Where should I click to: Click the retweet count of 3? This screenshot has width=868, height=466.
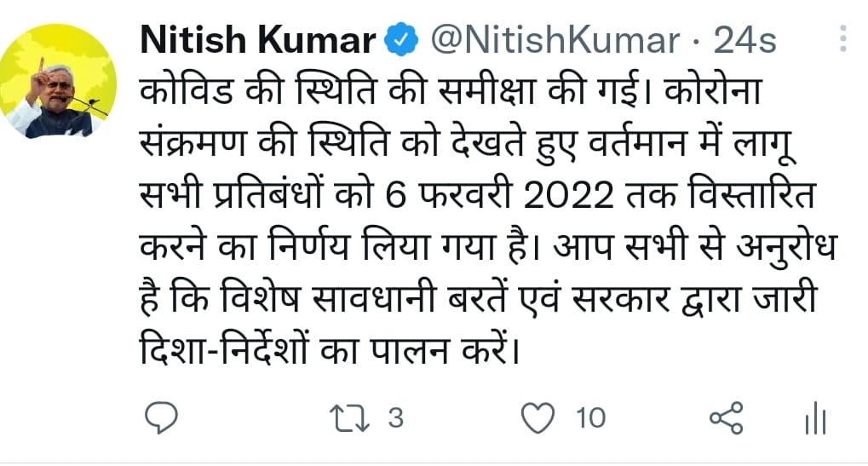395,417
